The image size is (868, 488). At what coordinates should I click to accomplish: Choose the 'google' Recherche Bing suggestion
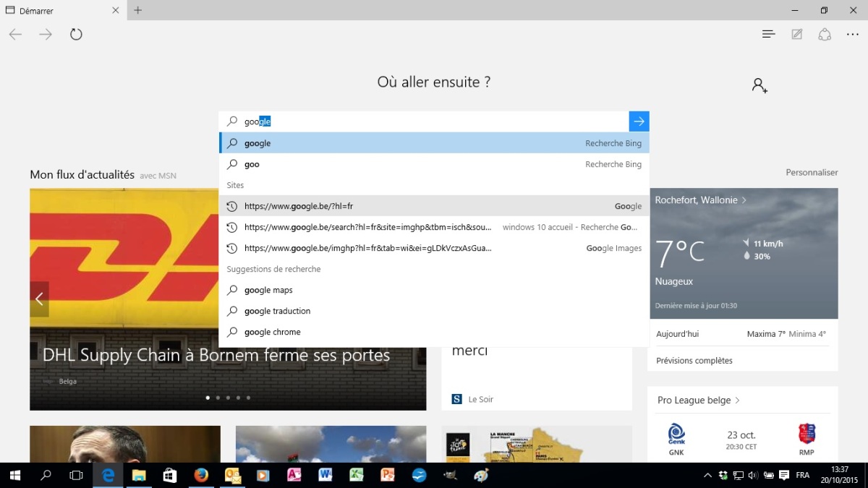(434, 143)
